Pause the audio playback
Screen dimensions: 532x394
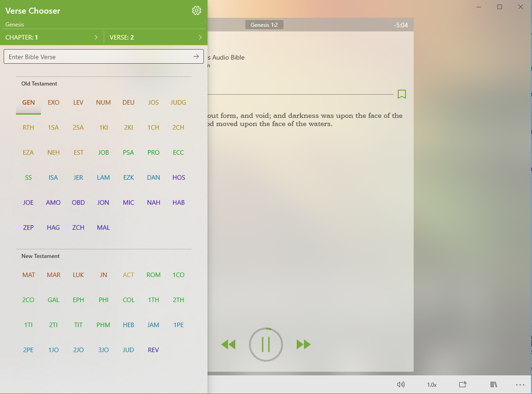point(266,344)
